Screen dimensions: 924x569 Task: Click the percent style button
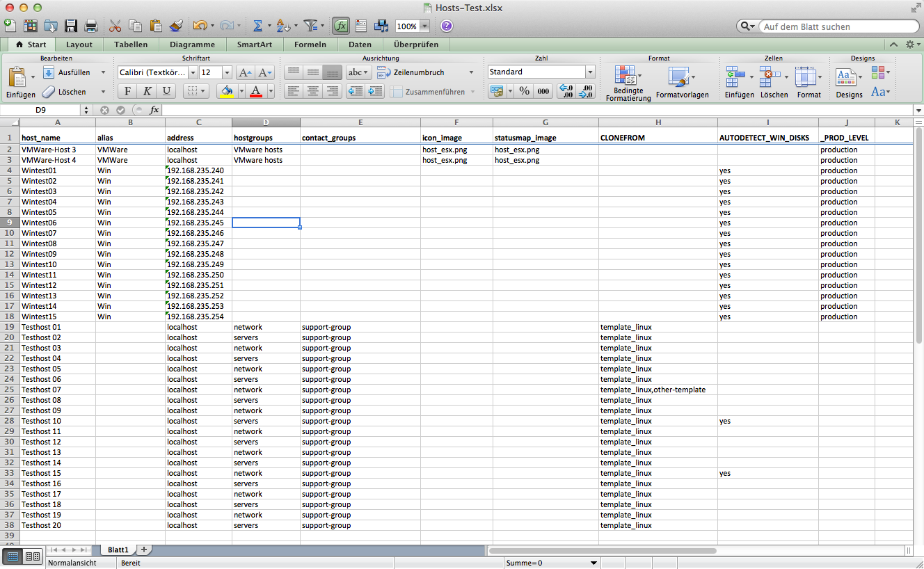click(525, 91)
